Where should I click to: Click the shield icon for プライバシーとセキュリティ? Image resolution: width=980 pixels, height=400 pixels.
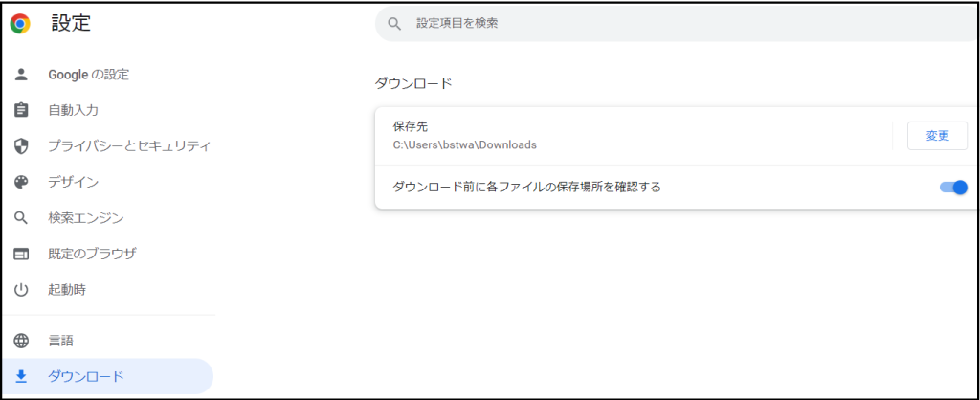point(21,146)
